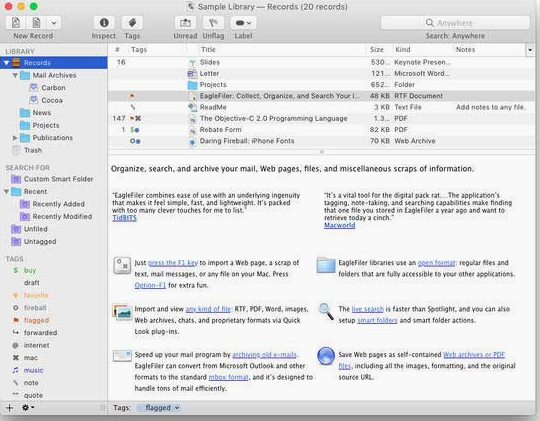Open the Inspect info panel

(x=104, y=23)
